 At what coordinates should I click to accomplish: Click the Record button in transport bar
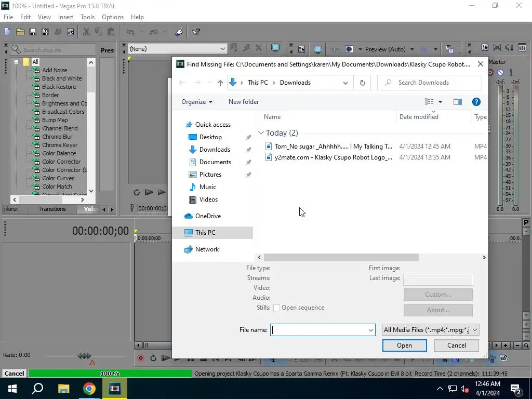140,358
